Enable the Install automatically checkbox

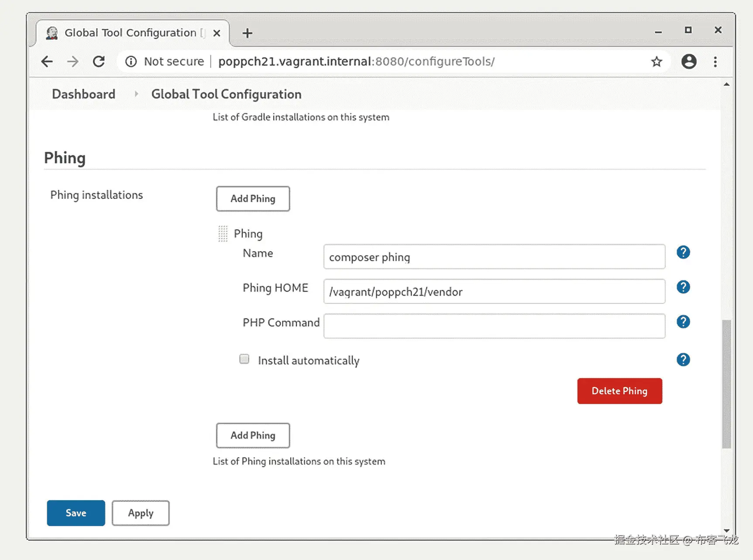tap(244, 359)
